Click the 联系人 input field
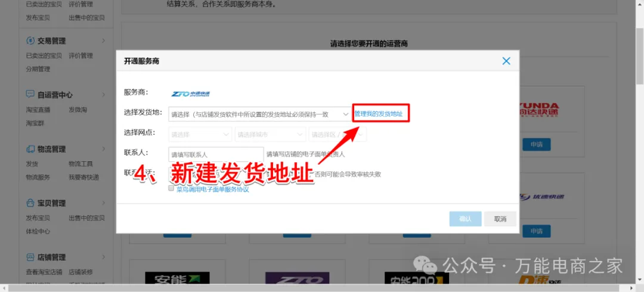The image size is (644, 292). click(216, 155)
